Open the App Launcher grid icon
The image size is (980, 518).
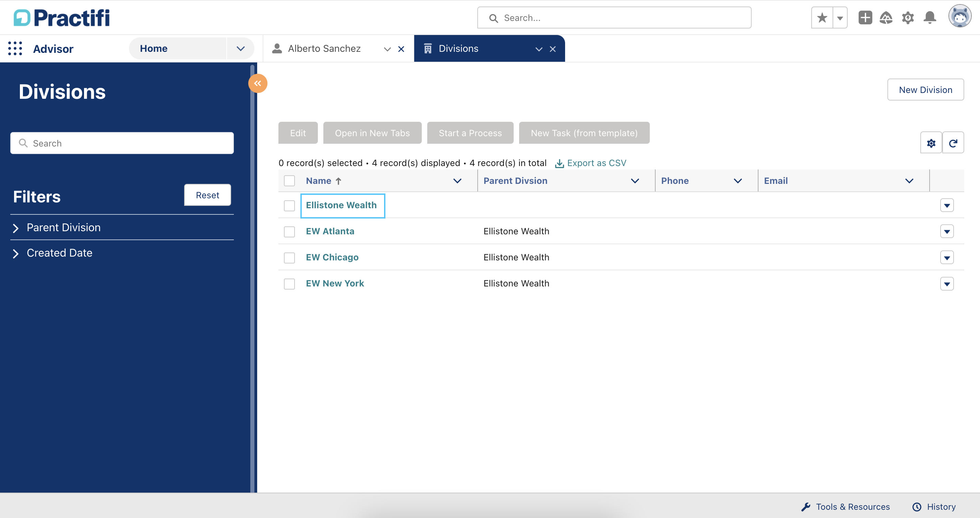(15, 49)
